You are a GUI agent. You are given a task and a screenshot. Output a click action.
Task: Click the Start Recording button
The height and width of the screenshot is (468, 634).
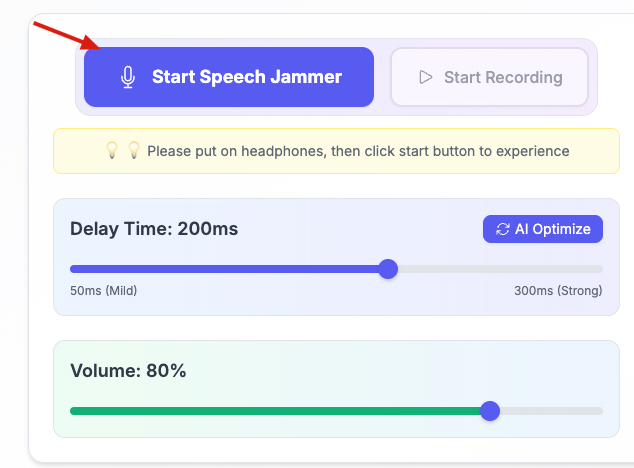(489, 77)
